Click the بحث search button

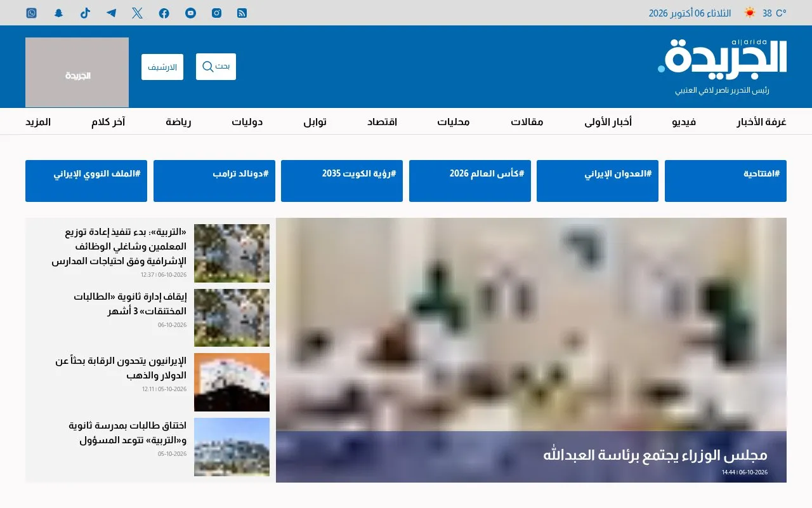216,67
